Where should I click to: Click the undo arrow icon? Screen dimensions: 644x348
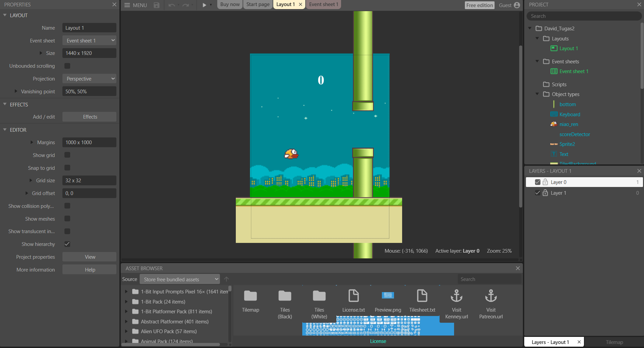(x=171, y=5)
